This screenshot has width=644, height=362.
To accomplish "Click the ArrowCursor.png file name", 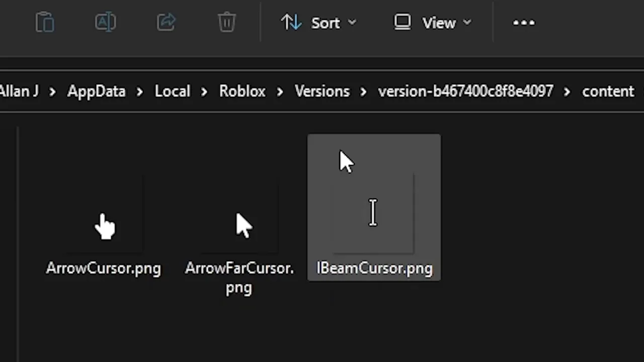I will click(104, 268).
